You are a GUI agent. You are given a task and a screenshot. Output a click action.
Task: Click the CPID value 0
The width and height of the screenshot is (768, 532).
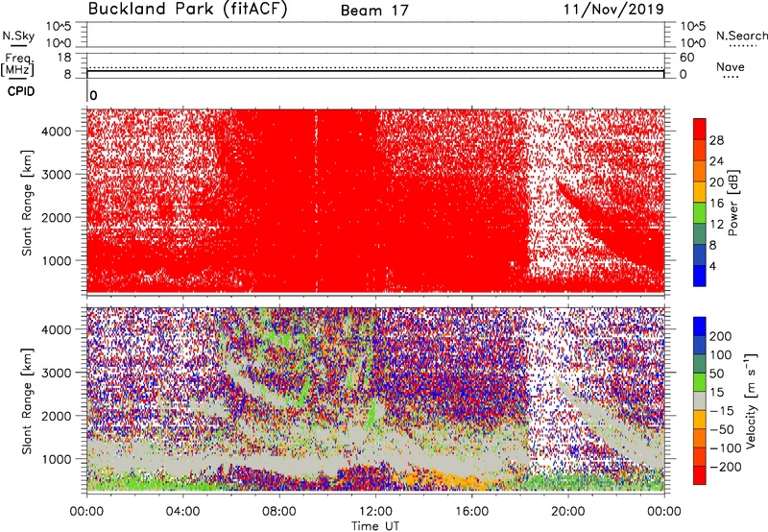(93, 96)
